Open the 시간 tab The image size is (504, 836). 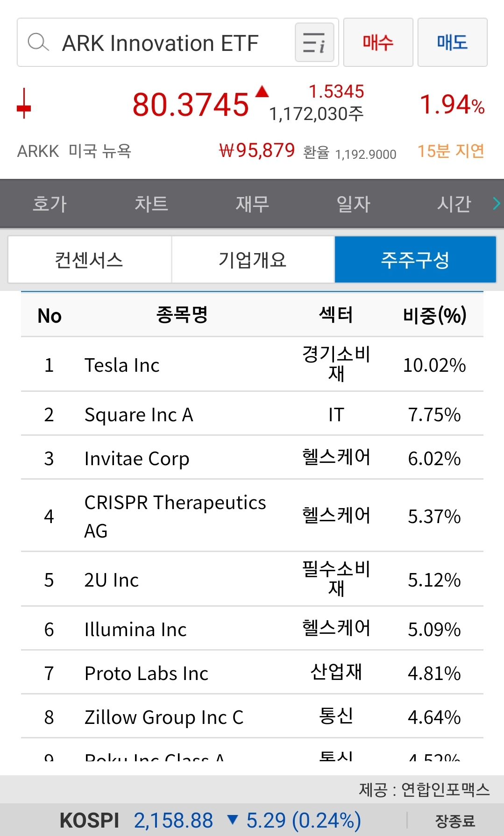point(454,204)
